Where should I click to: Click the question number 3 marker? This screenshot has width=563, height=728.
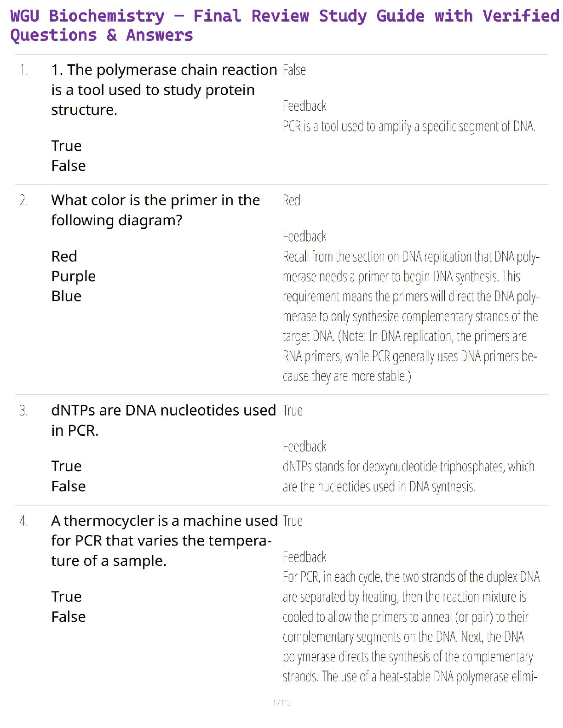[23, 410]
